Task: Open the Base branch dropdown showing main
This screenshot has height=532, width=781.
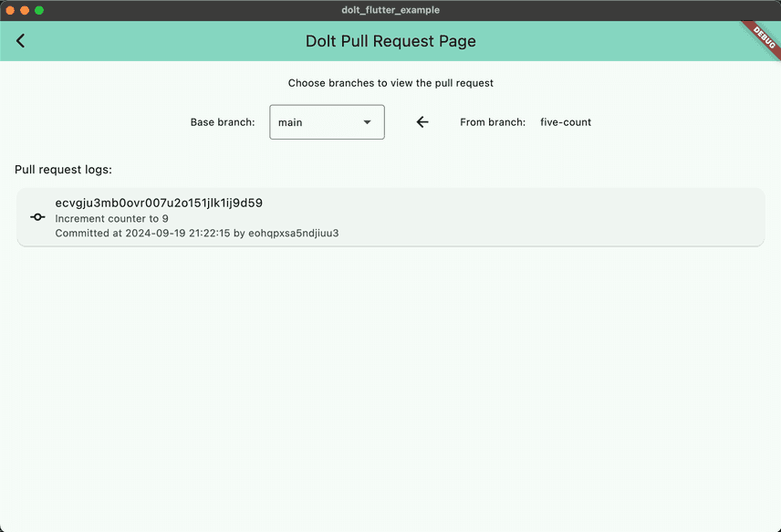Action: tap(327, 122)
